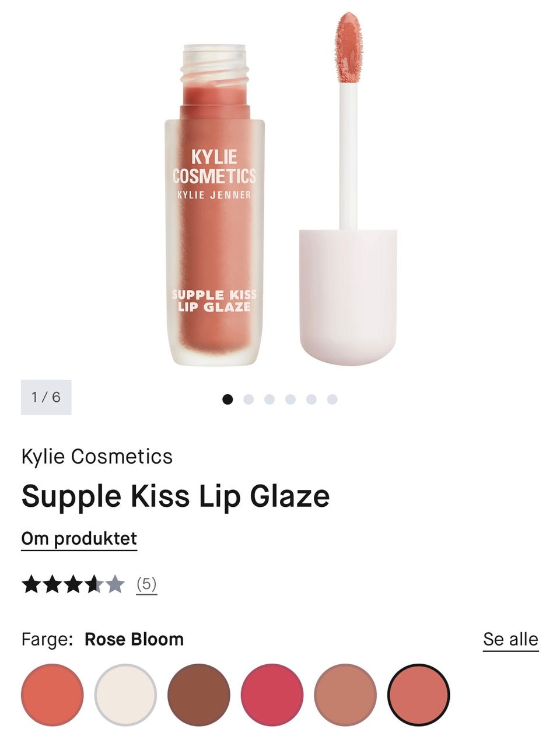Jump to sixth image carousel dot
The width and height of the screenshot is (560, 743).
point(332,399)
